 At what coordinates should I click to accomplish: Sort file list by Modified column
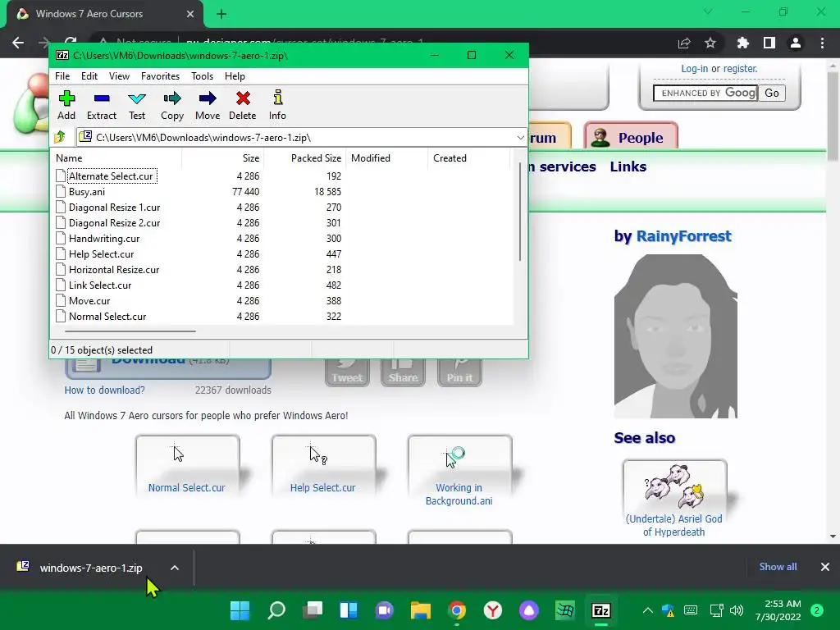pos(387,158)
